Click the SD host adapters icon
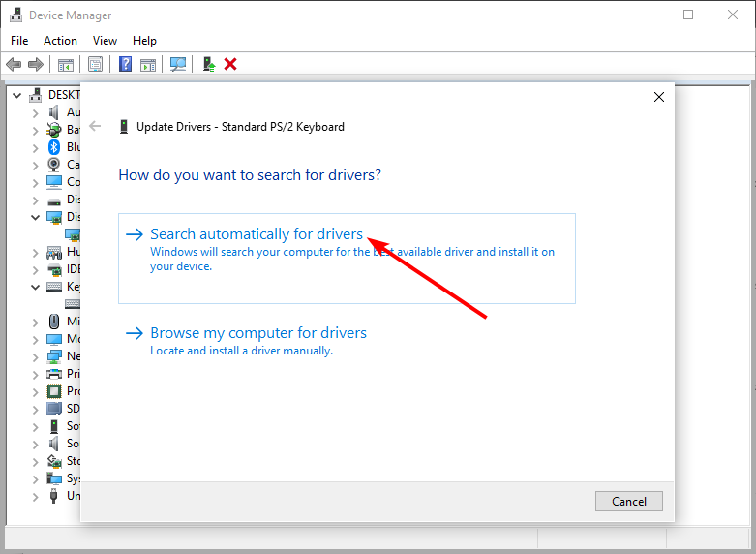Image resolution: width=756 pixels, height=554 pixels. click(54, 409)
